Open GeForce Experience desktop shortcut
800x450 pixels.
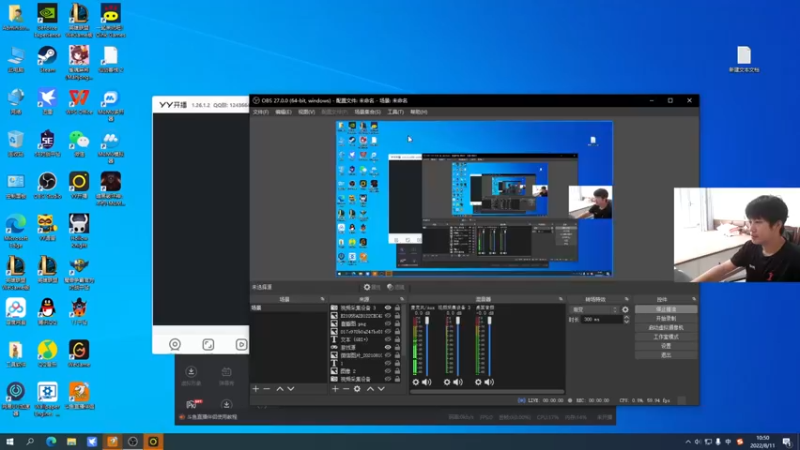tap(47, 21)
